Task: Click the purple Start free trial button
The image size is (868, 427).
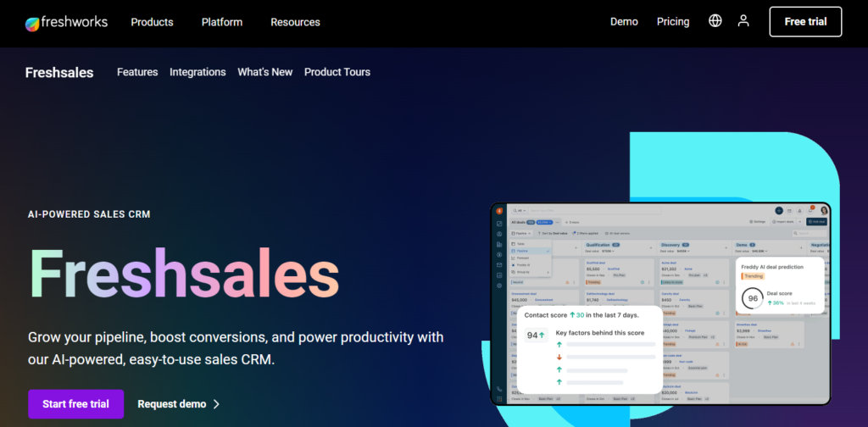Action: coord(75,404)
